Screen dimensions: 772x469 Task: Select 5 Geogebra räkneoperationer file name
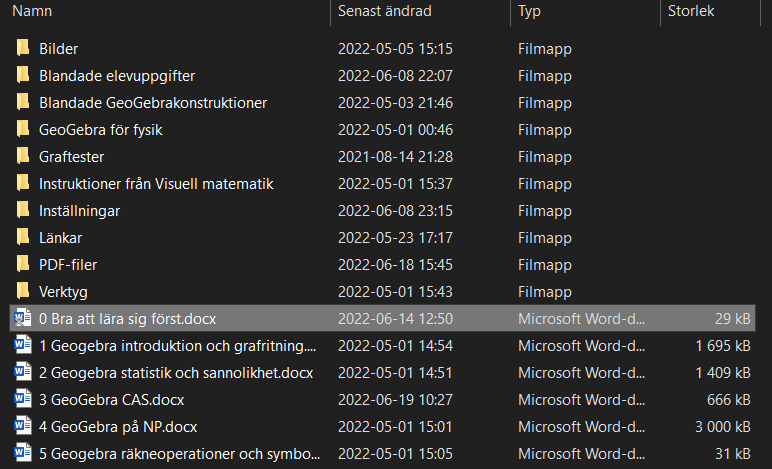[177, 453]
